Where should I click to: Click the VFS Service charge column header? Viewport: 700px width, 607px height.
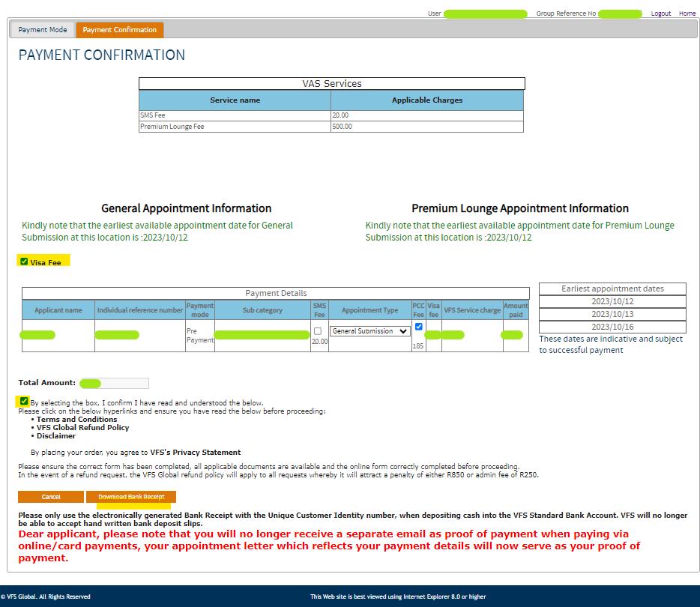click(472, 310)
